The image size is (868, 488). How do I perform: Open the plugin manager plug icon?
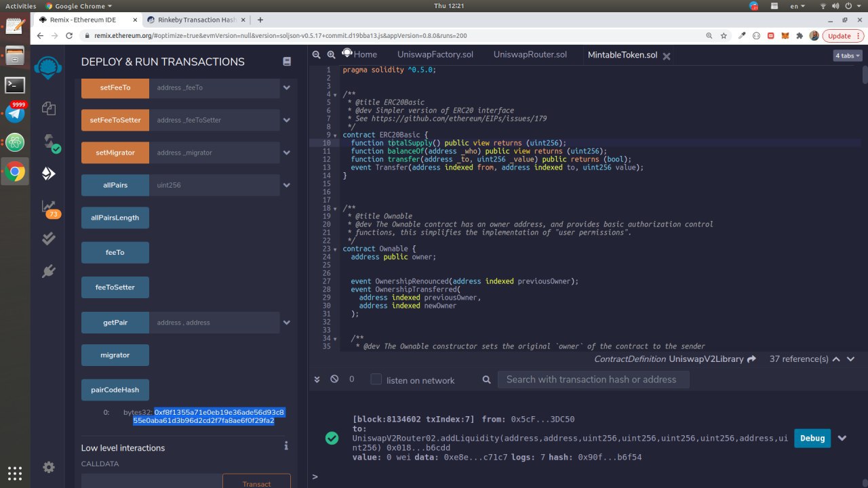pos(48,272)
